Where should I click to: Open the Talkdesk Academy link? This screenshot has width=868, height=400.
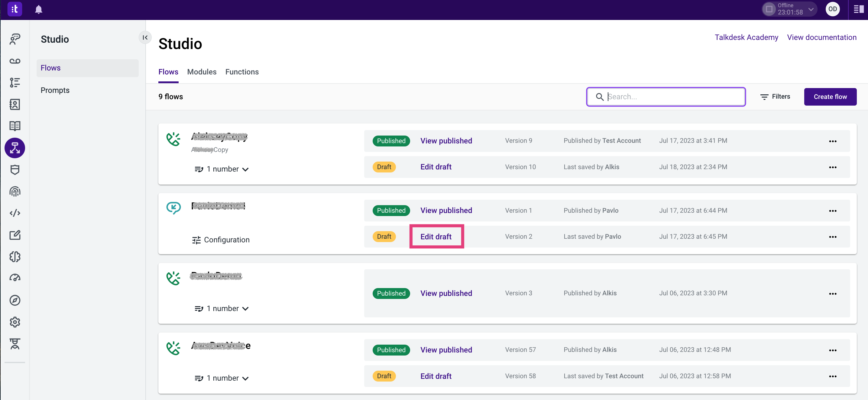746,38
